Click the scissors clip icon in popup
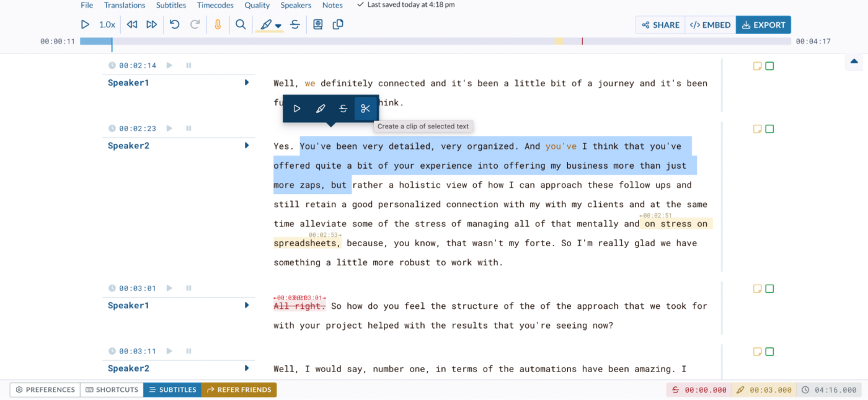Viewport: 868px width, 400px height. (x=365, y=109)
